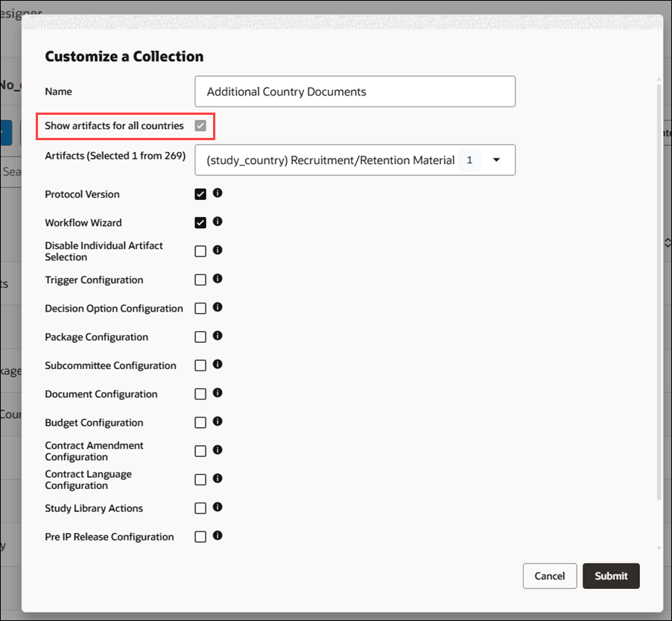
Task: Open Subcommittee Configuration info icon
Action: pyautogui.click(x=216, y=365)
